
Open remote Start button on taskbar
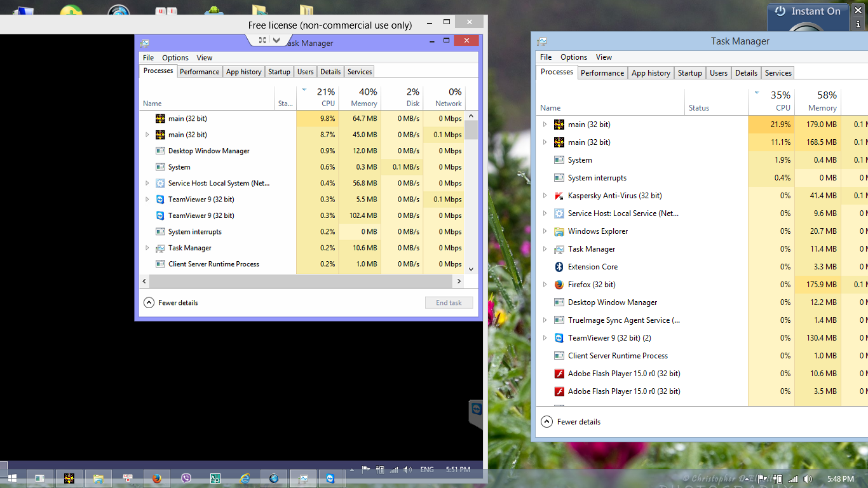[x=11, y=478]
